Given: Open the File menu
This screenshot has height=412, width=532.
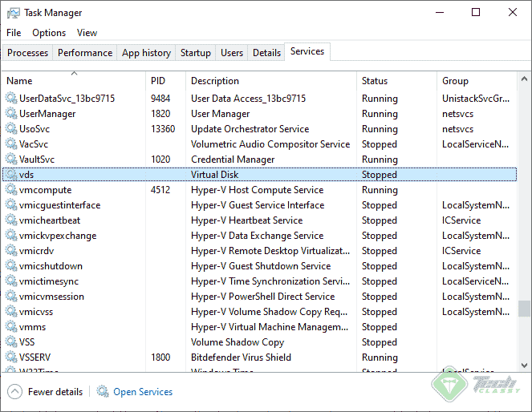Looking at the screenshot, I should [x=14, y=33].
